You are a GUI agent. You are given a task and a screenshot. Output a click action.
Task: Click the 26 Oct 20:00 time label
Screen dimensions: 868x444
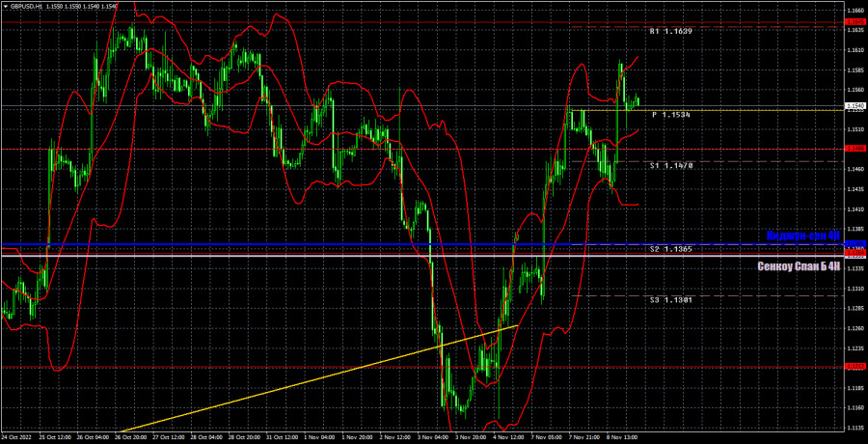(129, 437)
